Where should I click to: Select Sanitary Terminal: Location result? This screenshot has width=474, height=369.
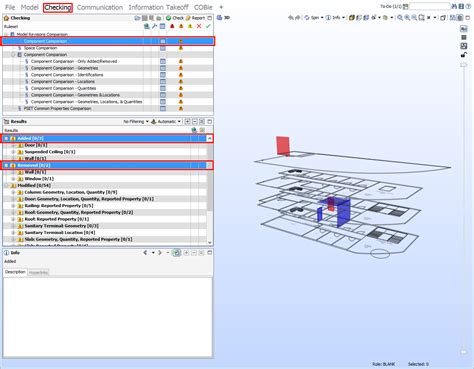pos(60,233)
